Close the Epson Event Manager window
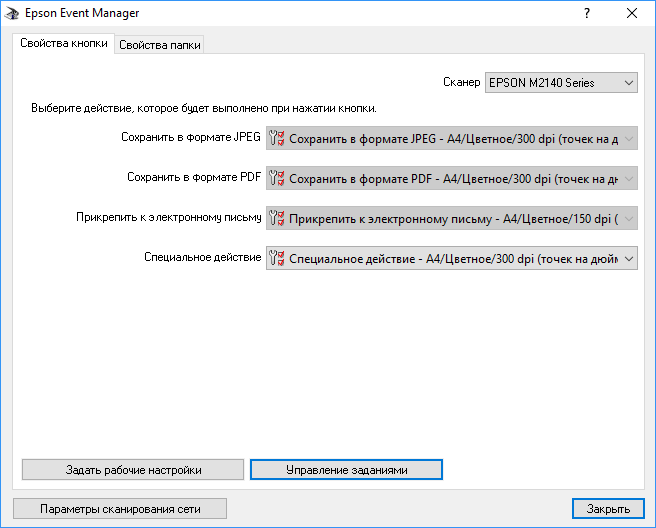This screenshot has width=656, height=528. click(x=632, y=14)
